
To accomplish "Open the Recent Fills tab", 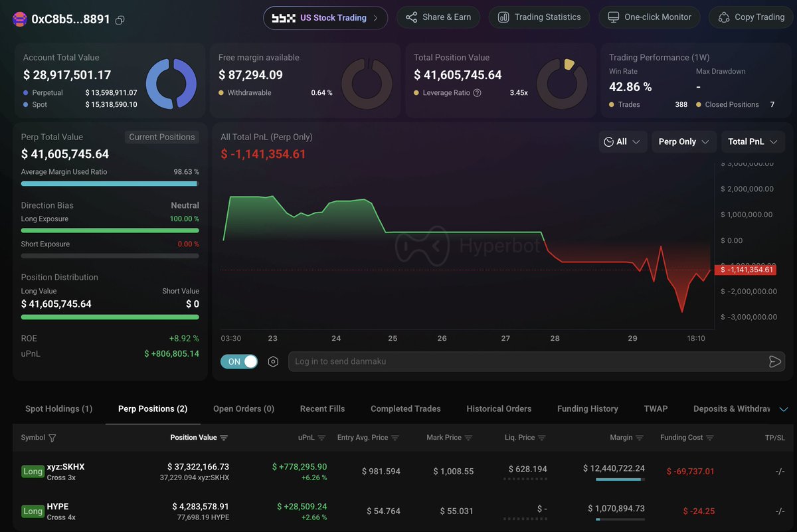I will [x=322, y=408].
